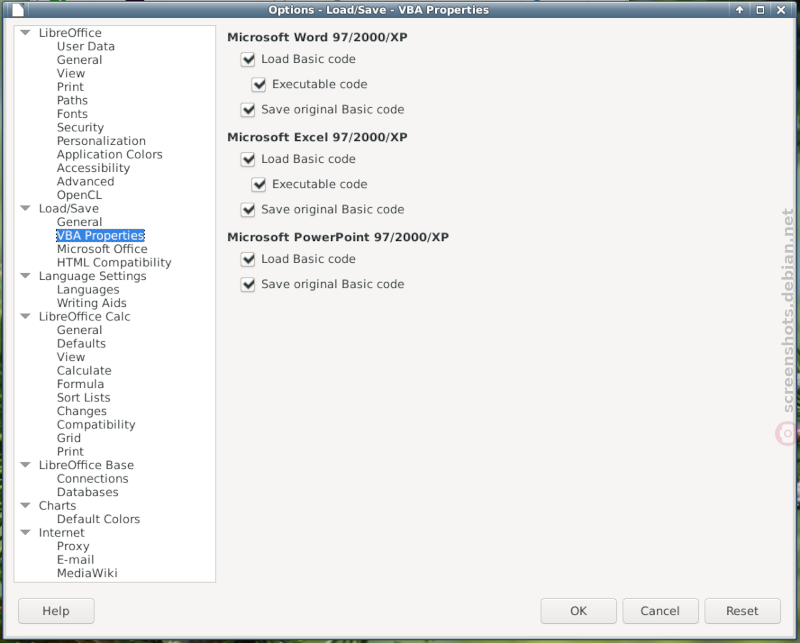This screenshot has height=643, width=800.
Task: Toggle Save original Basic code for Word
Action: click(248, 110)
